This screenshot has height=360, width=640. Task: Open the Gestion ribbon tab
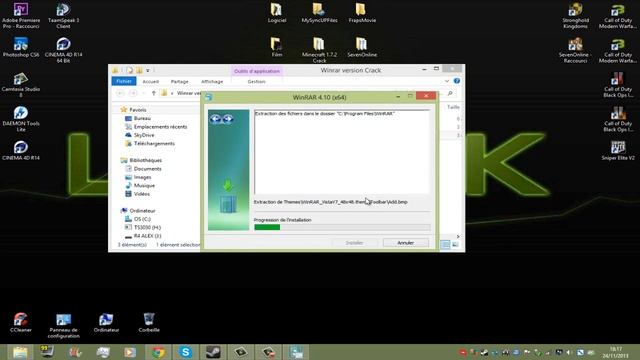click(256, 82)
